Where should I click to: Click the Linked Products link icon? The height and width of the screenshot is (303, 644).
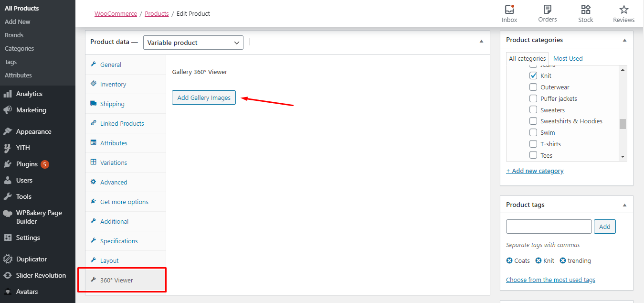coord(94,123)
